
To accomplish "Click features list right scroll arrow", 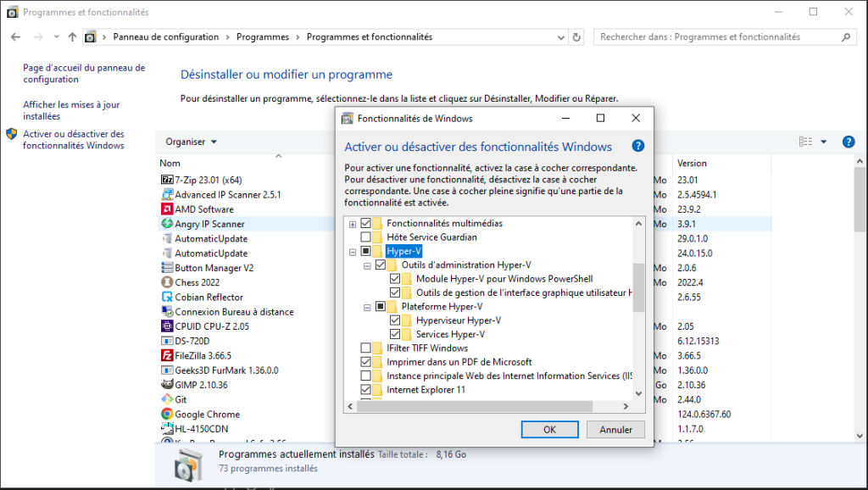I will [x=626, y=406].
